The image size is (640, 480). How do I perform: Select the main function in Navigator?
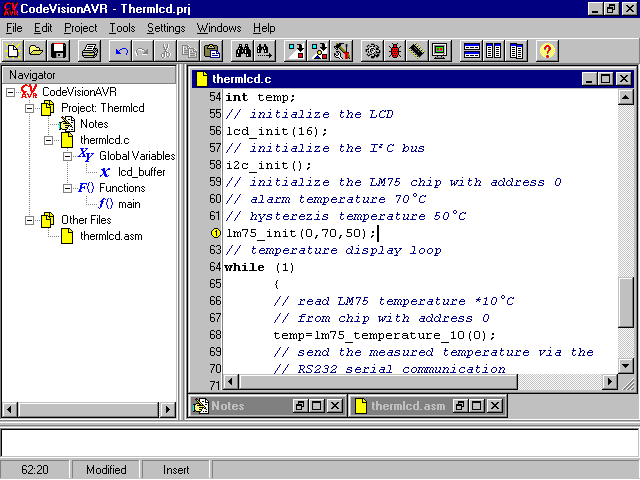coord(129,204)
